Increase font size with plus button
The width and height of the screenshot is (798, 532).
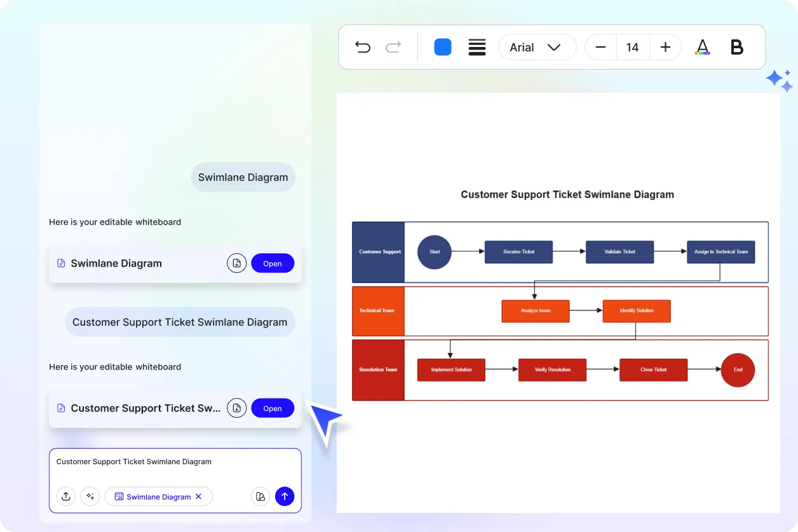(665, 47)
